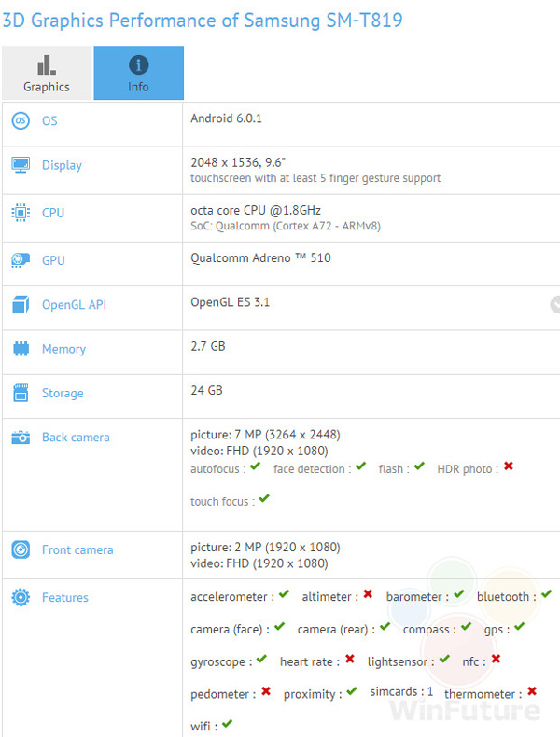The height and width of the screenshot is (737, 560).
Task: Click the Display monitor icon
Action: click(21, 165)
